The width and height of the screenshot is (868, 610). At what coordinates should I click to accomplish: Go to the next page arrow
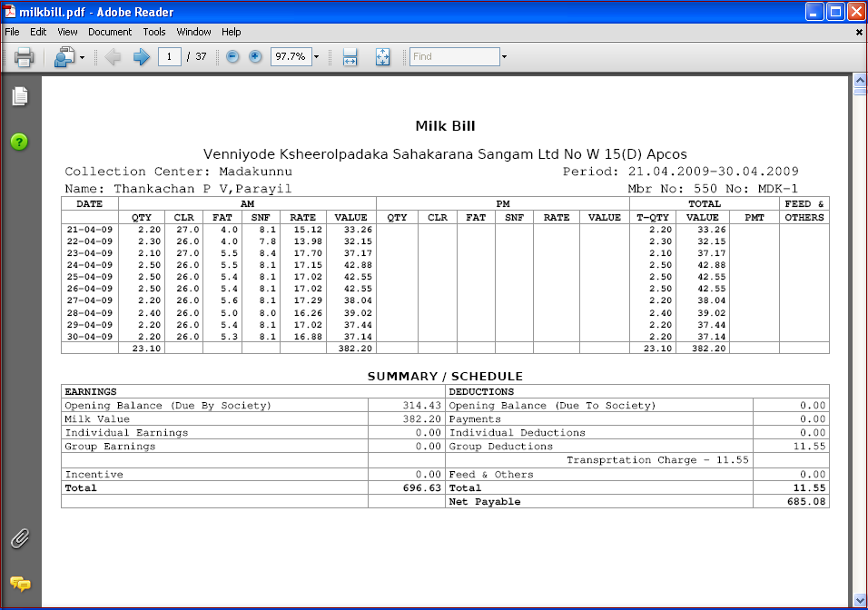[141, 57]
